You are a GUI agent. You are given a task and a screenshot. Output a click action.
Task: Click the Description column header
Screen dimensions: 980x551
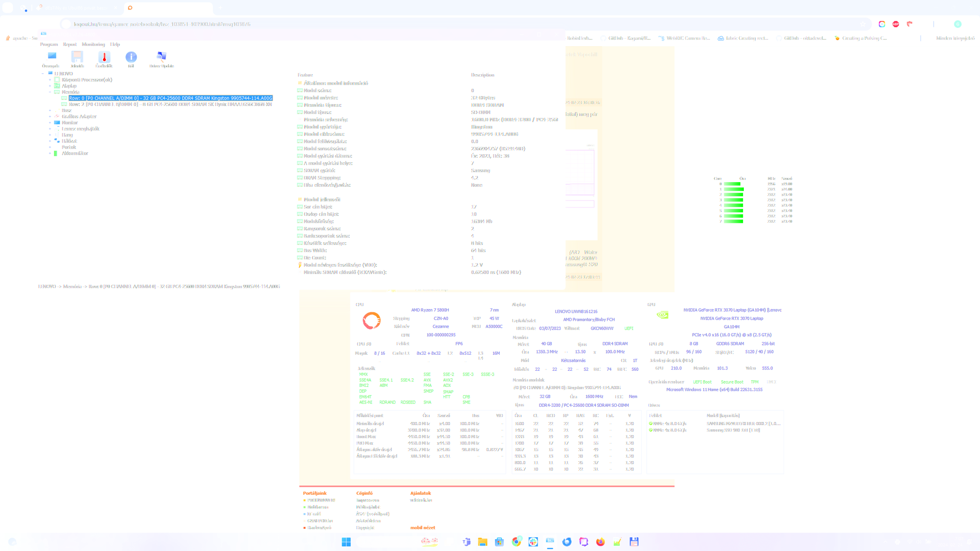tap(483, 75)
